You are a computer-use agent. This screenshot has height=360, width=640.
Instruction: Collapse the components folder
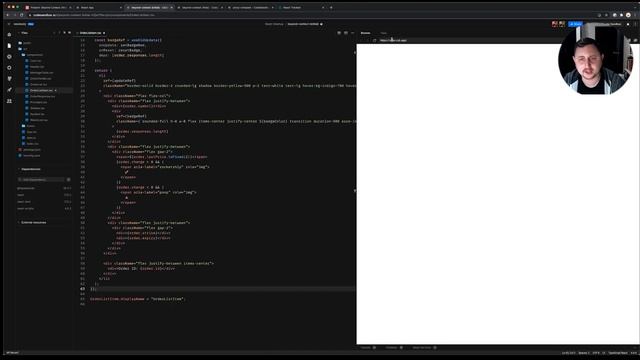pos(34,55)
